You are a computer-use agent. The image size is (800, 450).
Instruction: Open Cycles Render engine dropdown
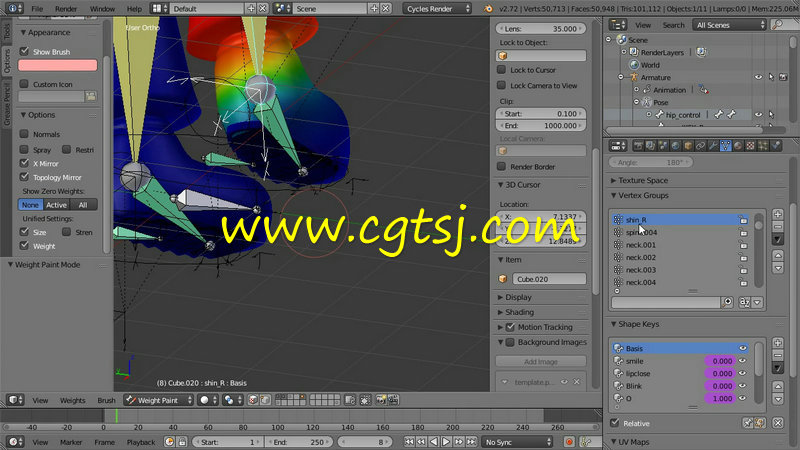tap(437, 9)
